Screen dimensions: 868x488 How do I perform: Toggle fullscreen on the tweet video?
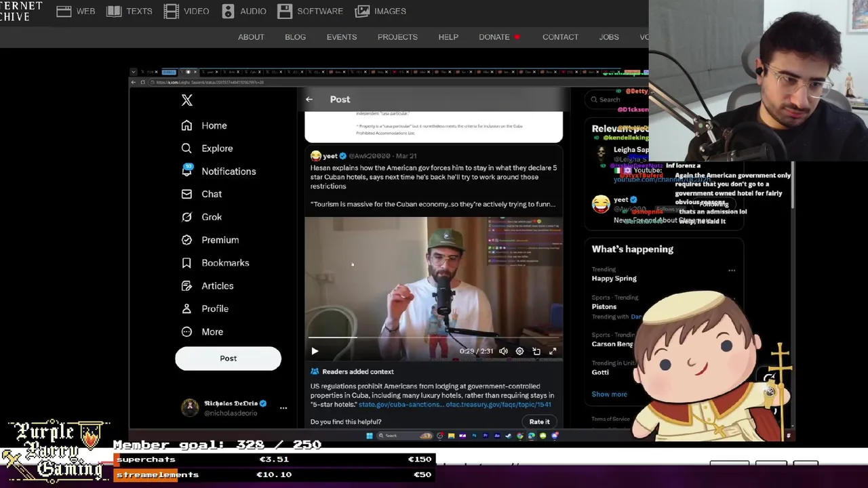tap(553, 351)
